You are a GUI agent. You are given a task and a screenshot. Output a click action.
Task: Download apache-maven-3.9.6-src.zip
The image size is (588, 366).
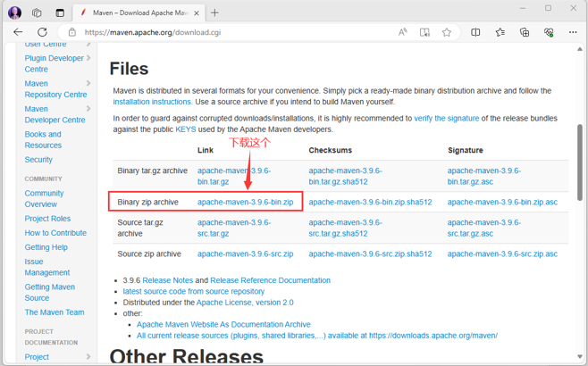pyautogui.click(x=245, y=254)
